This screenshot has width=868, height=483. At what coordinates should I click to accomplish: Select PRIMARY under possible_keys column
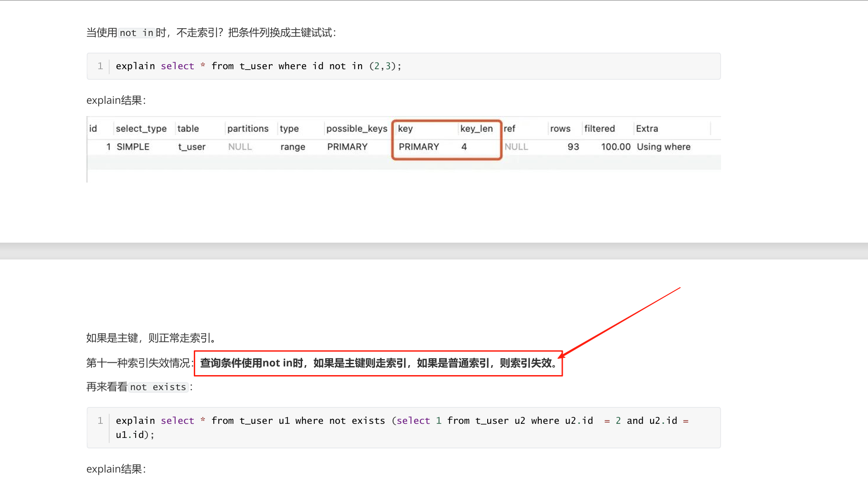pyautogui.click(x=347, y=147)
